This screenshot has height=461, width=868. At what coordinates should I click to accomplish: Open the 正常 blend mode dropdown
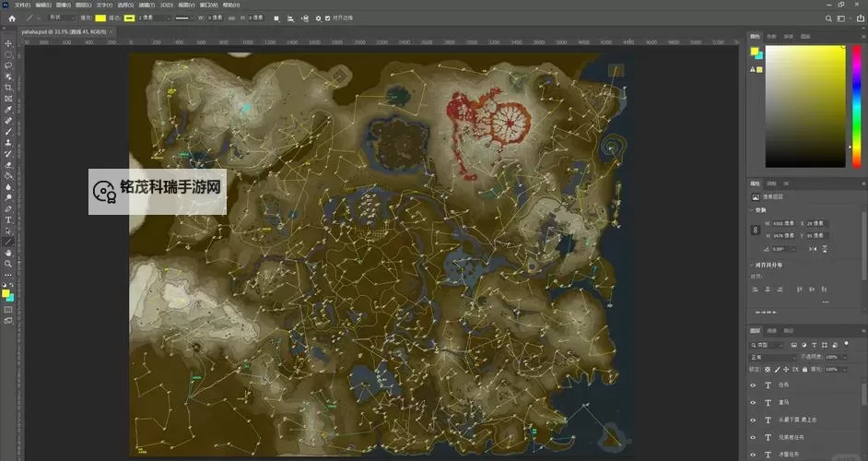click(772, 357)
